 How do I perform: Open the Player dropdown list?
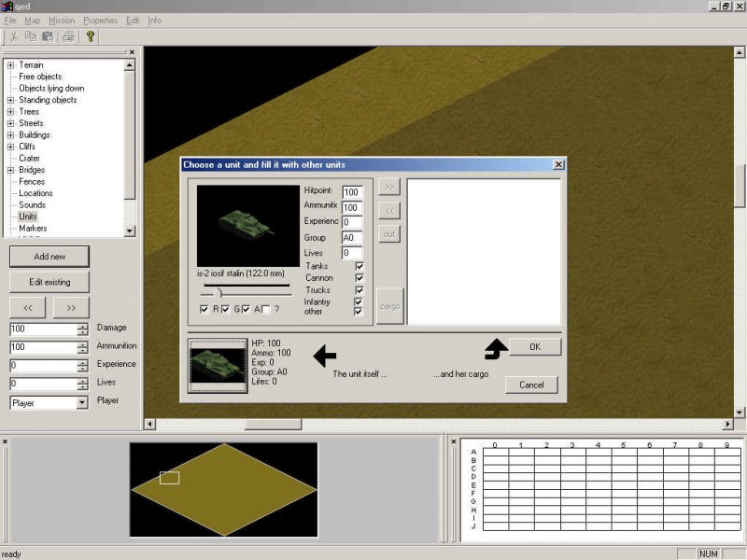coord(81,403)
